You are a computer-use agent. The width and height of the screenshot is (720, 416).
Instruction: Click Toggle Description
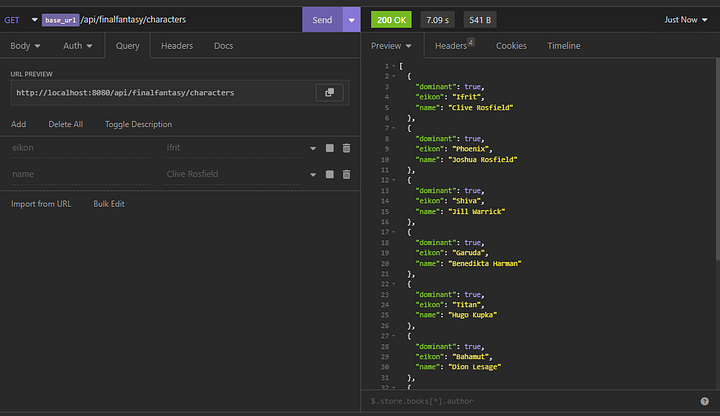pos(138,124)
